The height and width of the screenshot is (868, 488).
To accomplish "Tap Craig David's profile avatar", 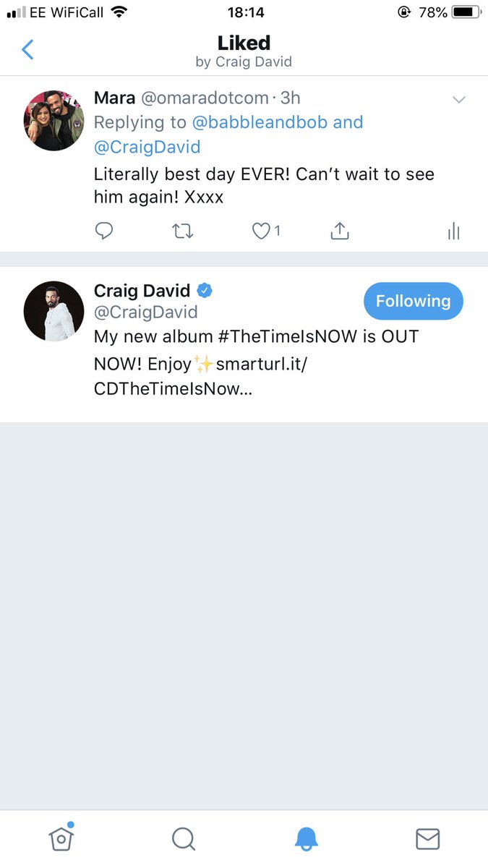I will point(54,312).
